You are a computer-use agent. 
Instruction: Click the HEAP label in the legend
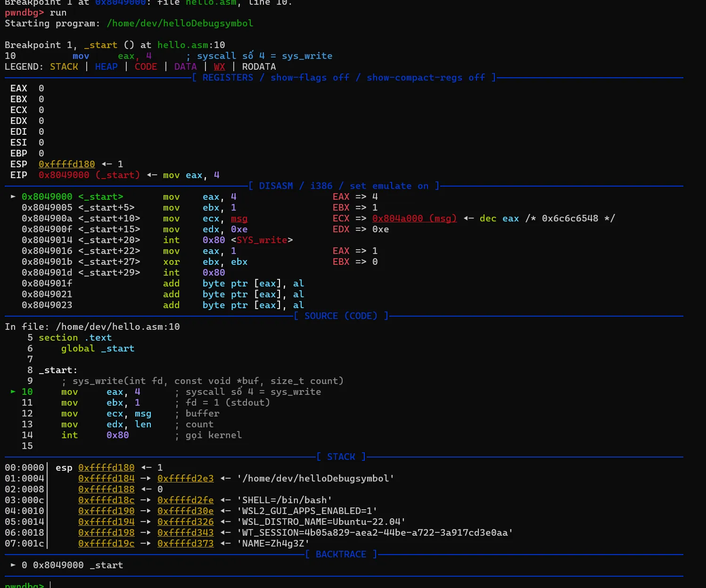pyautogui.click(x=106, y=66)
